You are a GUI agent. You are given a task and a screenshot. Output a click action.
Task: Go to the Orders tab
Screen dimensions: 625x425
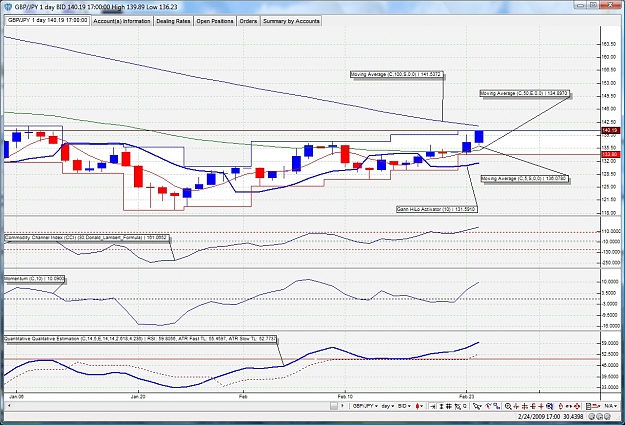pos(248,21)
